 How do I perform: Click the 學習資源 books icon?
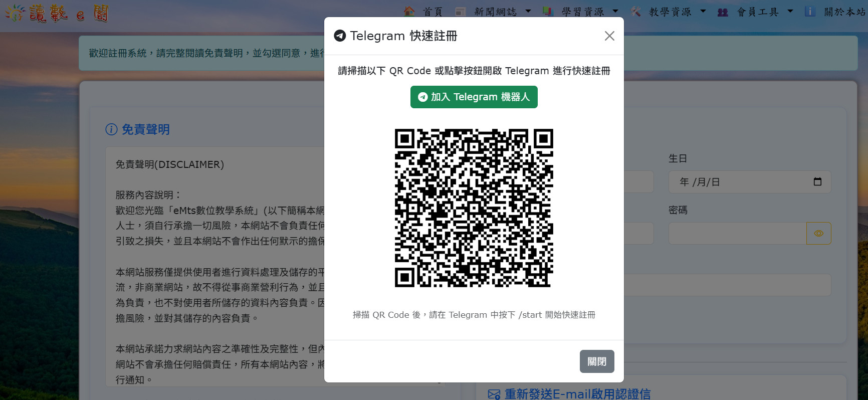click(x=548, y=12)
